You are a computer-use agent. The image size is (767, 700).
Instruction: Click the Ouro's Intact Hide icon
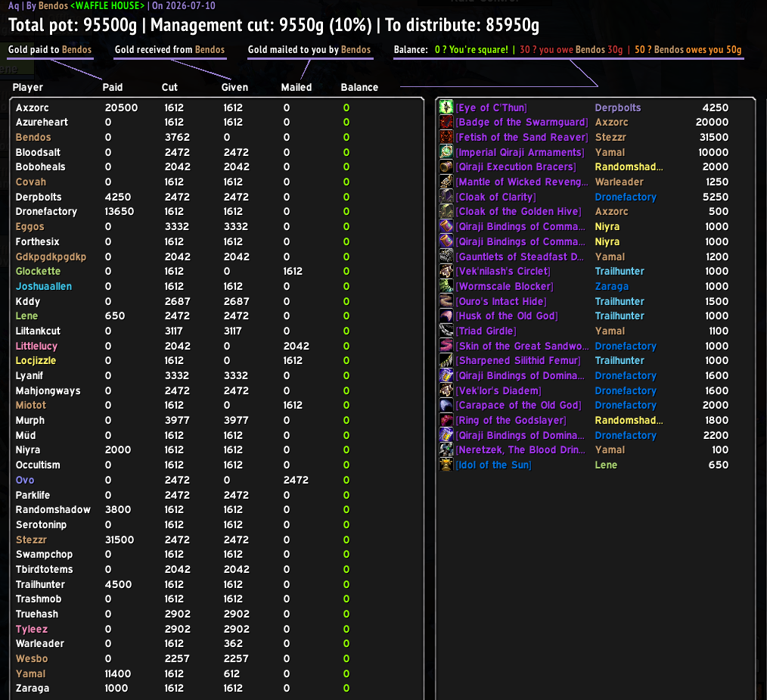point(446,301)
